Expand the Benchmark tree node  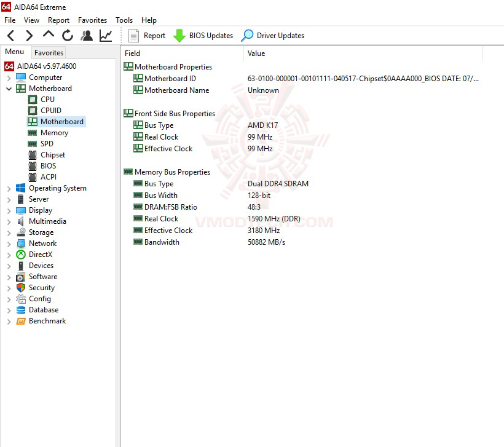tap(9, 321)
